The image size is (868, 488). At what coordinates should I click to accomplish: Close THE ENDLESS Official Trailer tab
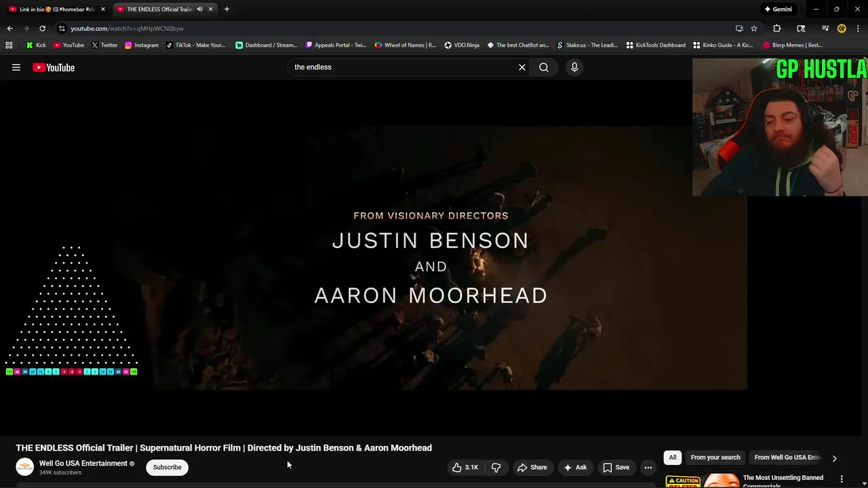click(210, 9)
